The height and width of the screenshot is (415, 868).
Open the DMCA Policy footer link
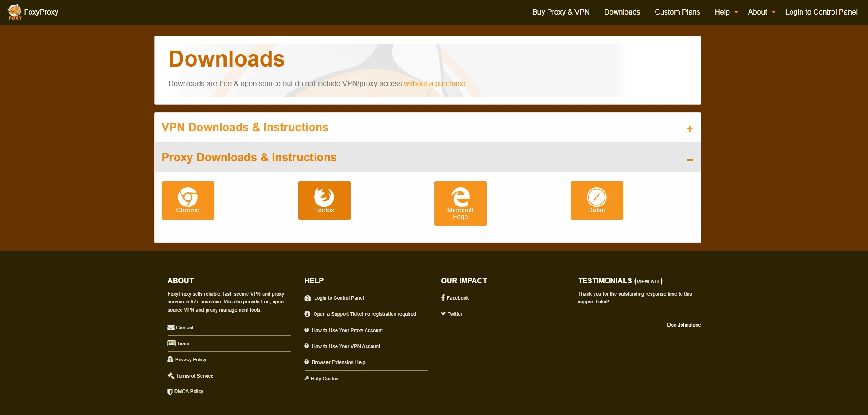(189, 391)
